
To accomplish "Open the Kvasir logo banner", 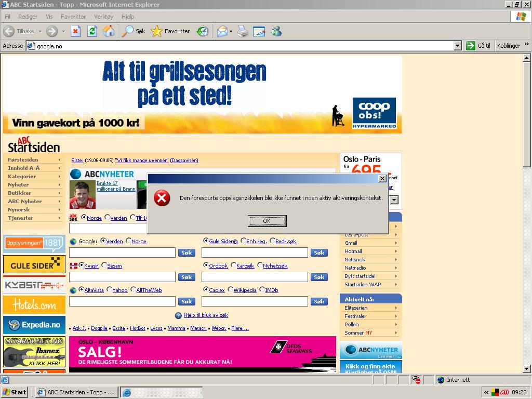I will (x=34, y=284).
